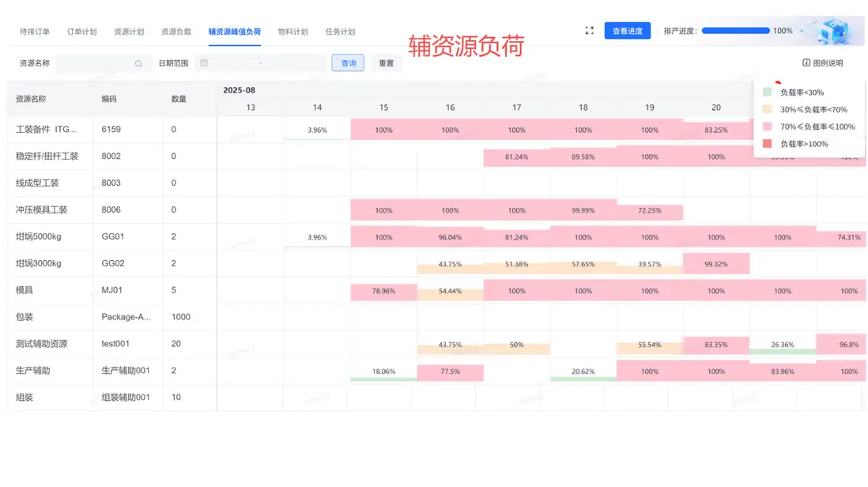Select the 辅资源峰值负荷 tab
Viewport: 868px width, 487px height.
pos(235,32)
